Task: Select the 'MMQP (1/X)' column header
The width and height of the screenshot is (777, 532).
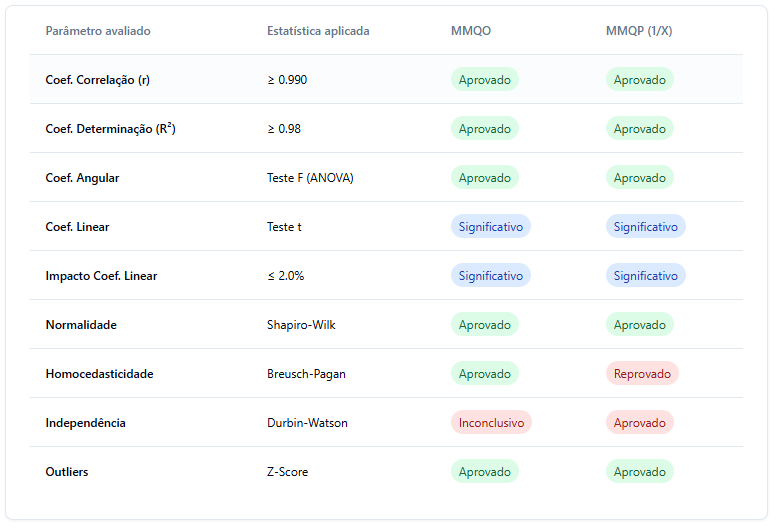Action: 639,31
